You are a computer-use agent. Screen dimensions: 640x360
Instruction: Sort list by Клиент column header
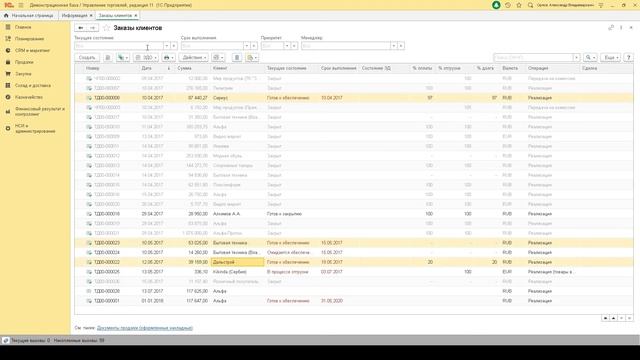tap(237, 68)
